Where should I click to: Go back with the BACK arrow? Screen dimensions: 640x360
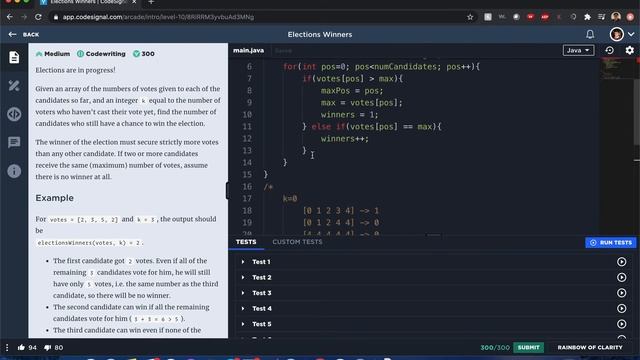click(24, 35)
